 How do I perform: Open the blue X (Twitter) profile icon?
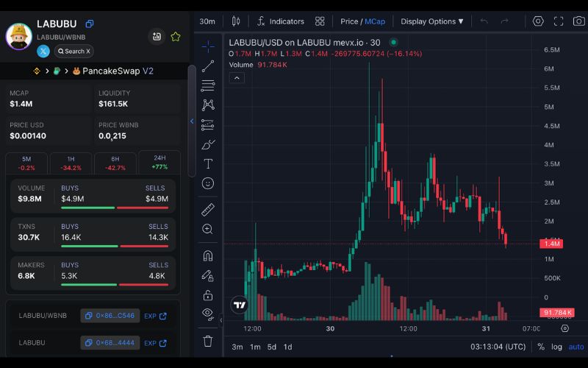pyautogui.click(x=43, y=51)
